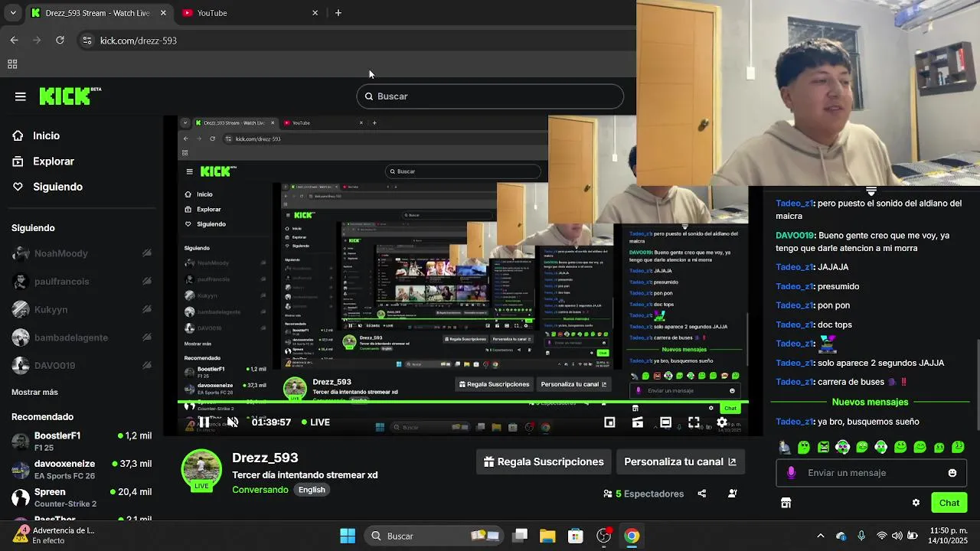Image resolution: width=980 pixels, height=551 pixels.
Task: Open recommended channel davooxeneize
Action: pyautogui.click(x=82, y=469)
